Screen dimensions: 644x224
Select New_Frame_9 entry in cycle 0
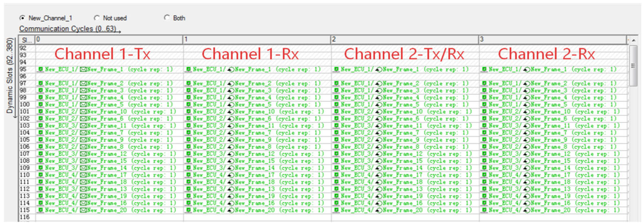pyautogui.click(x=105, y=140)
